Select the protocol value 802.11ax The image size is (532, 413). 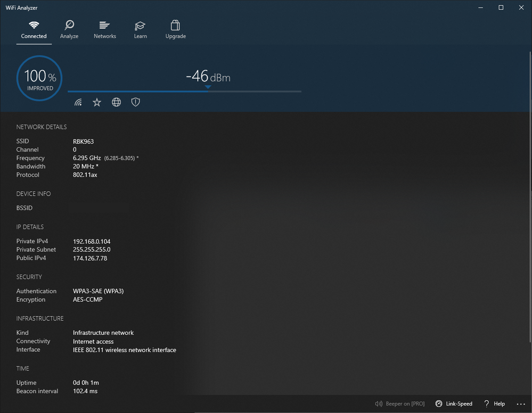85,175
